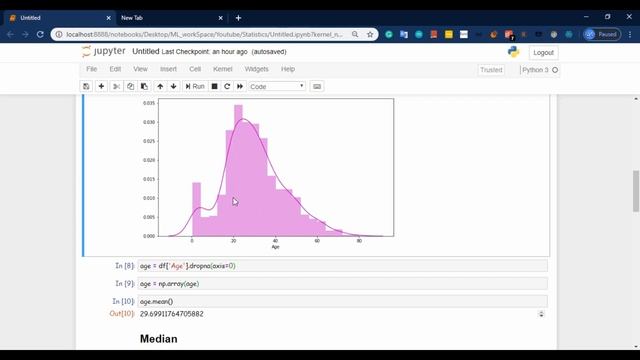The image size is (640, 360).
Task: Switch to the Untitled browser tab
Action: [x=59, y=18]
